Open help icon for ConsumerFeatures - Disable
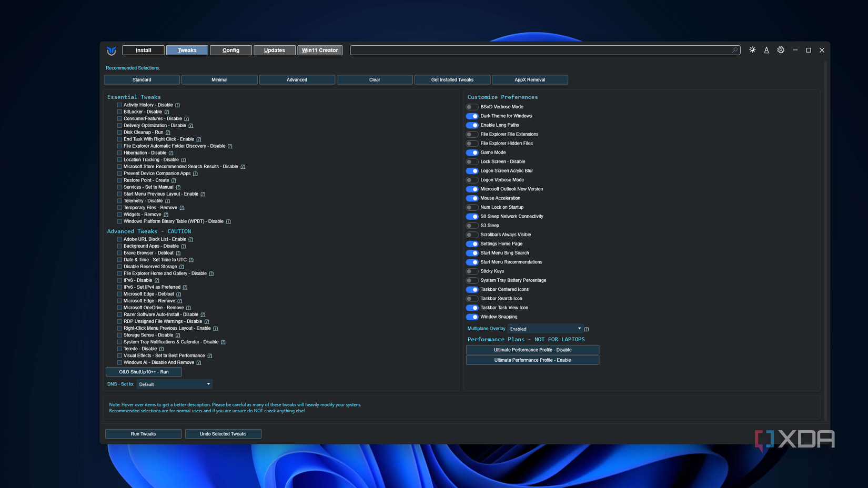Screen dimensions: 868x488 (x=186, y=119)
